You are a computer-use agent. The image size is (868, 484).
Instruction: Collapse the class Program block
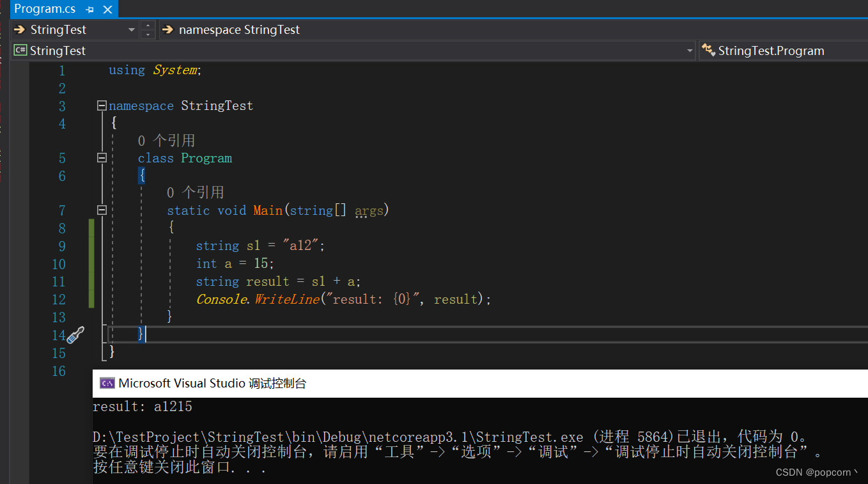point(101,157)
